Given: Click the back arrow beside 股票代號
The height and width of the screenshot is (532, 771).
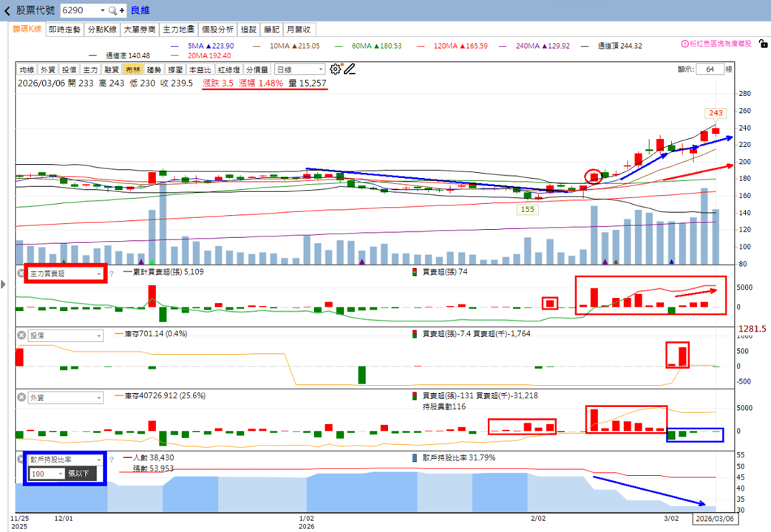Looking at the screenshot, I should point(7,10).
